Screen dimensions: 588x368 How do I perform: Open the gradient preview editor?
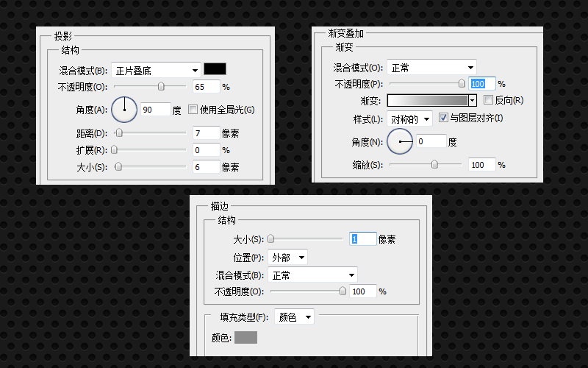tap(427, 100)
